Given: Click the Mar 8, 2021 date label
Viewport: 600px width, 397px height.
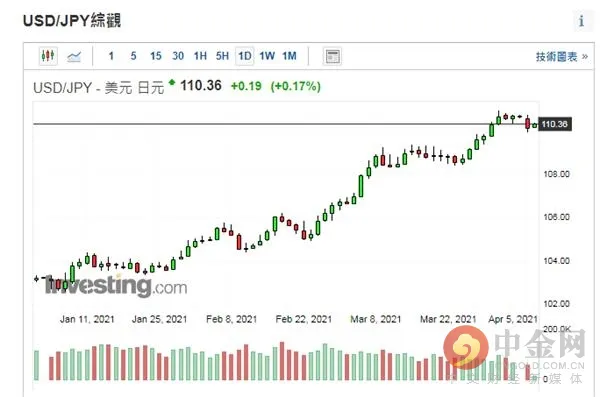Looking at the screenshot, I should point(376,319).
